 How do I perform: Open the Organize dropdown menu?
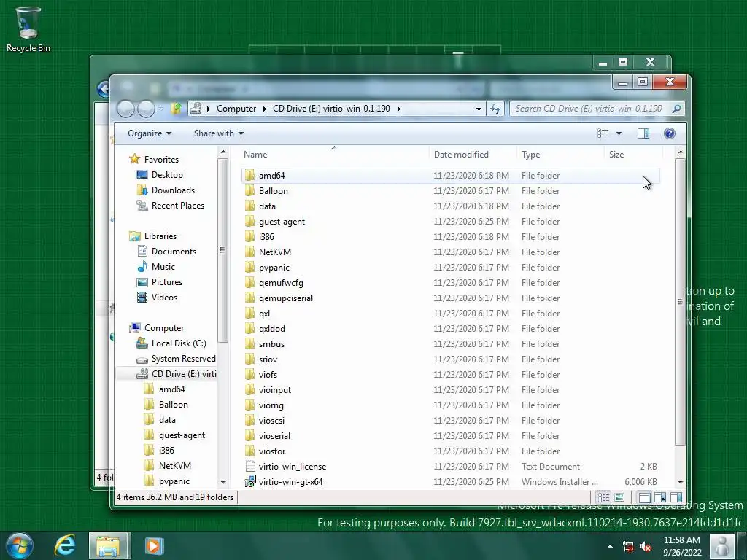150,133
